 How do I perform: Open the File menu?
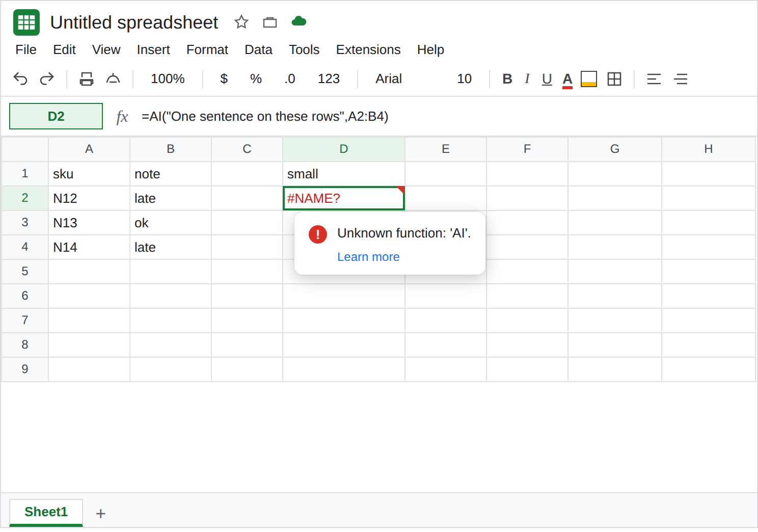(x=26, y=50)
